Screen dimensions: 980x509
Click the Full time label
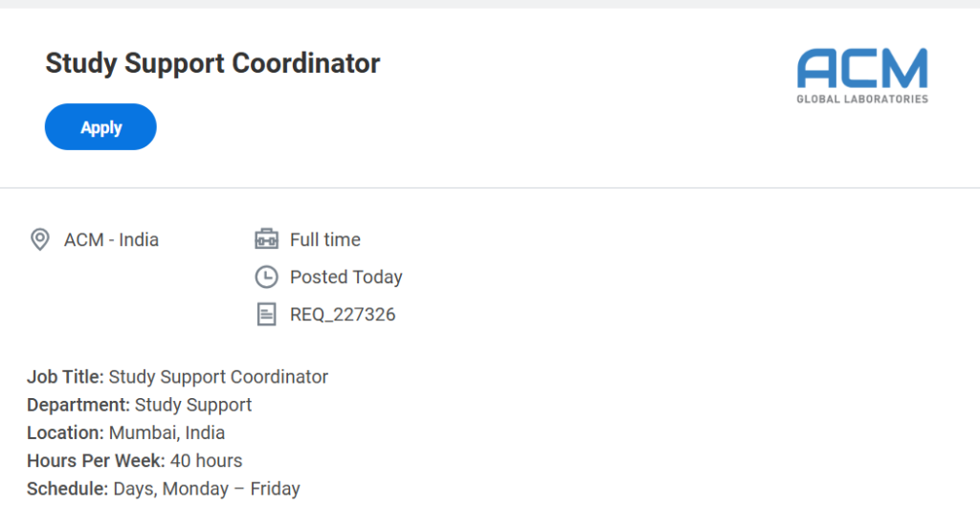pyautogui.click(x=325, y=239)
